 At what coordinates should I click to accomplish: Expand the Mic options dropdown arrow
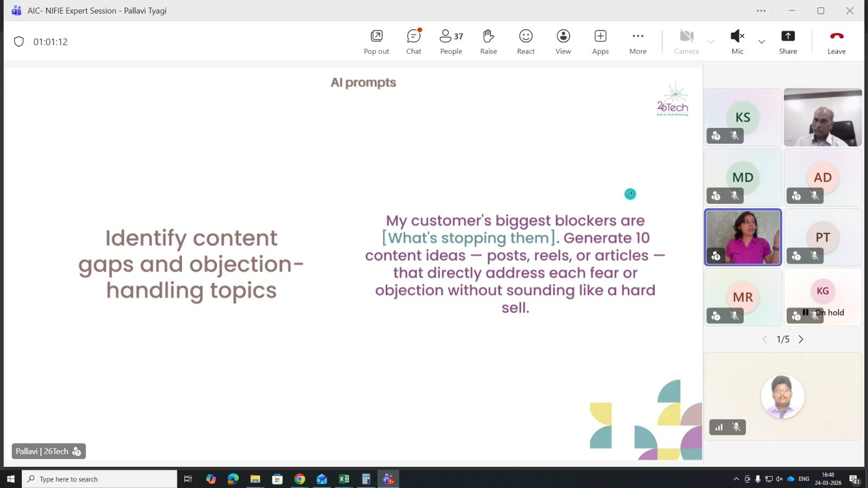coord(762,42)
